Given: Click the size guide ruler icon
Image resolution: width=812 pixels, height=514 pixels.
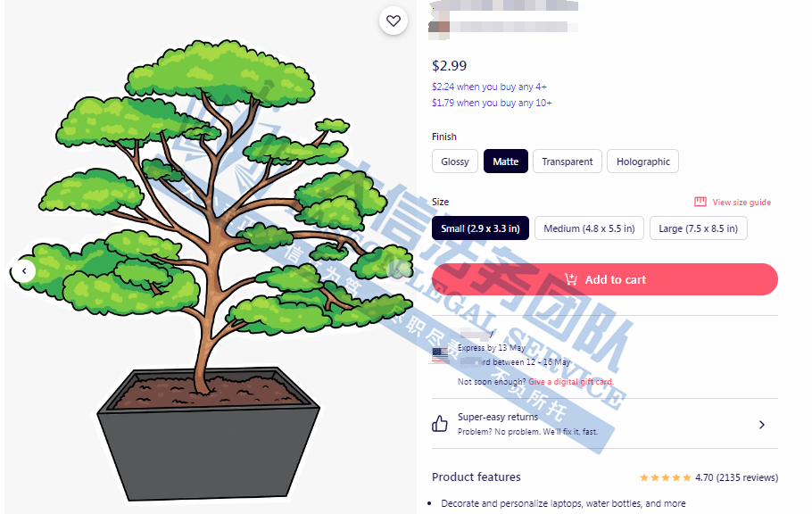Looking at the screenshot, I should tap(700, 202).
